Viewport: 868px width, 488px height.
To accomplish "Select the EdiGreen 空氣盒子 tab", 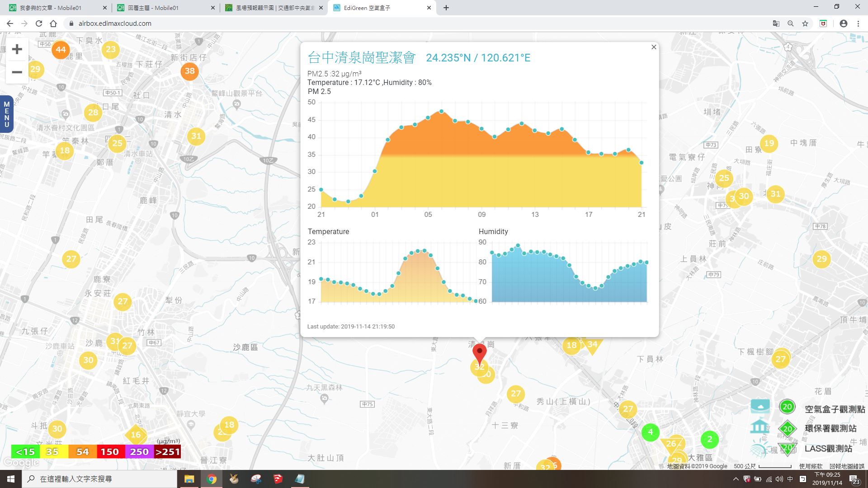I will point(382,8).
